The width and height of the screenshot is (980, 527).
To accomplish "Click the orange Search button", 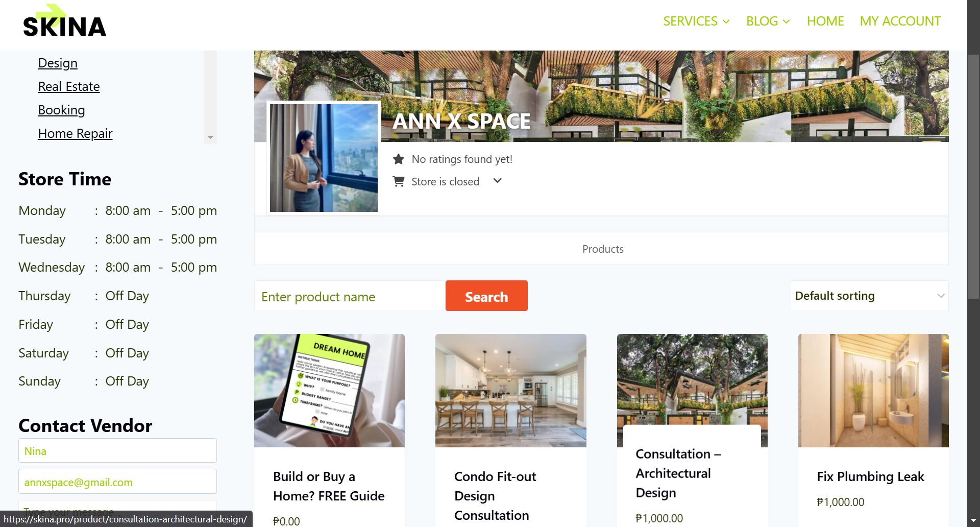I will (486, 296).
